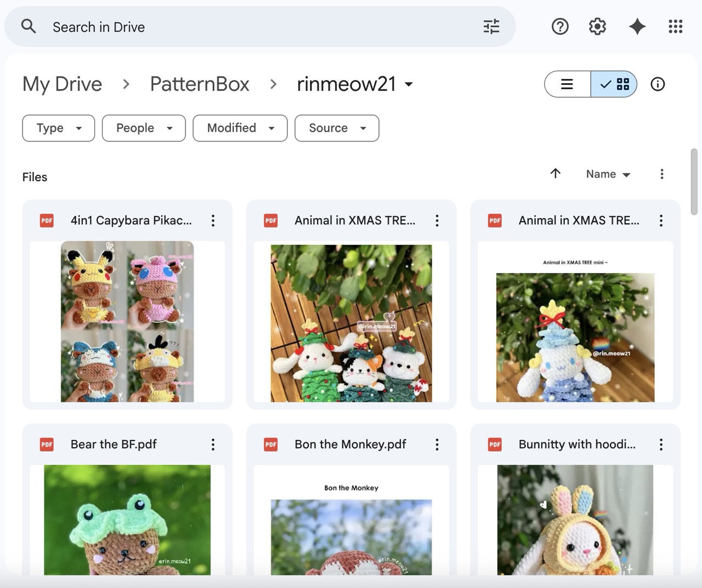Open more actions for Animal in XMAS TREE mini file
This screenshot has height=588, width=702.
point(661,220)
